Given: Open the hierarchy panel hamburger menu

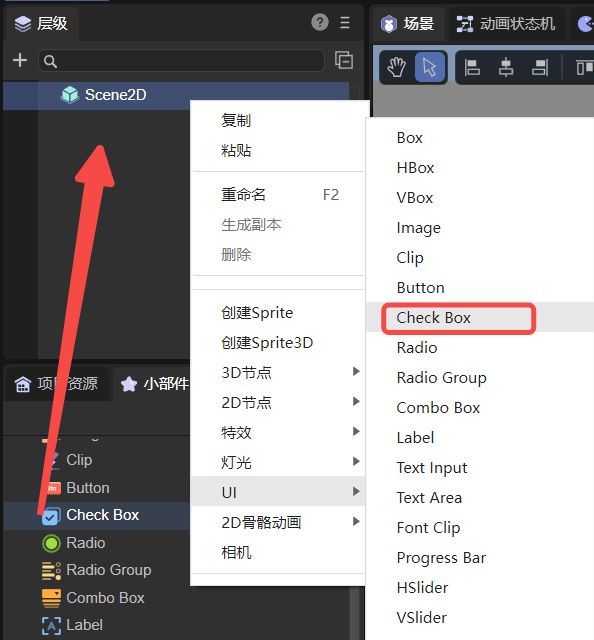Looking at the screenshot, I should (x=345, y=22).
